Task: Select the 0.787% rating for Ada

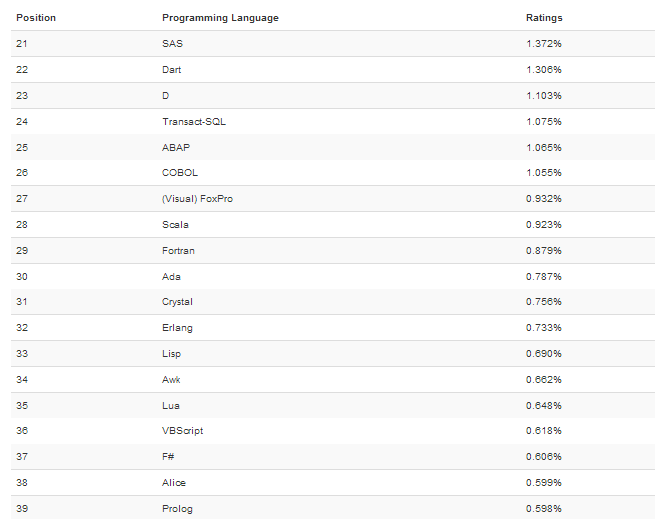Action: 544,276
